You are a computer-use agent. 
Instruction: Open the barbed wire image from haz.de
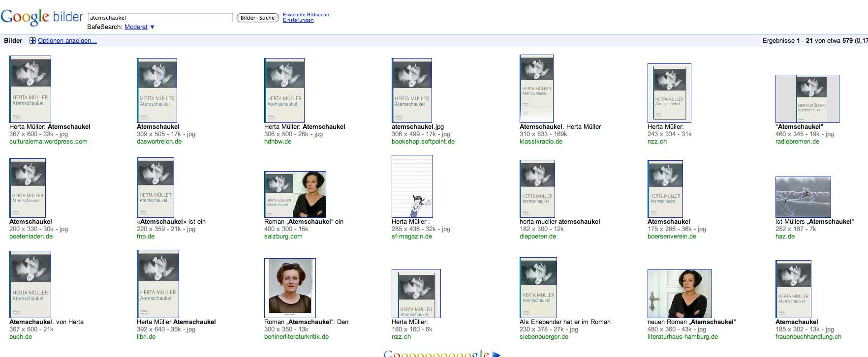point(803,197)
